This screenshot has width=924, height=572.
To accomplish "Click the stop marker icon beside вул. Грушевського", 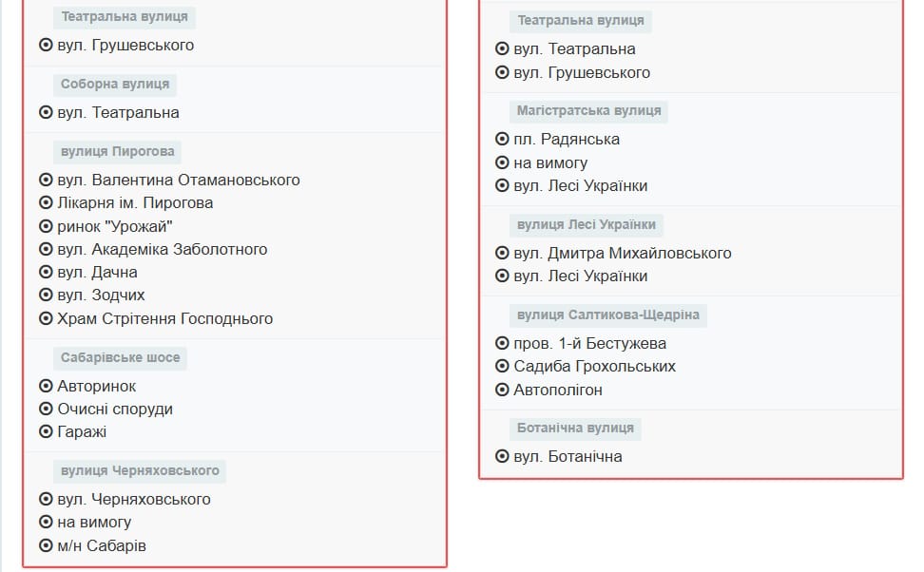I will (x=44, y=45).
